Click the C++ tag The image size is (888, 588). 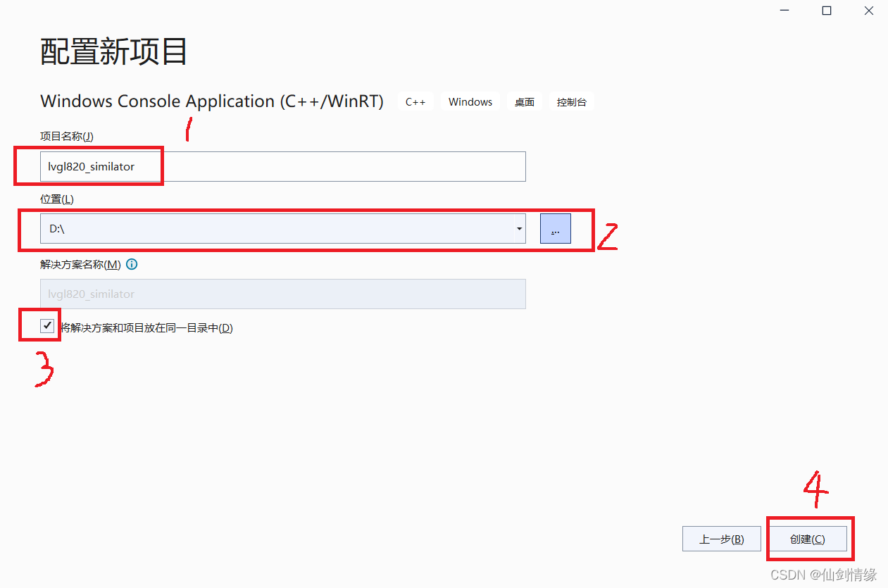[x=415, y=102]
